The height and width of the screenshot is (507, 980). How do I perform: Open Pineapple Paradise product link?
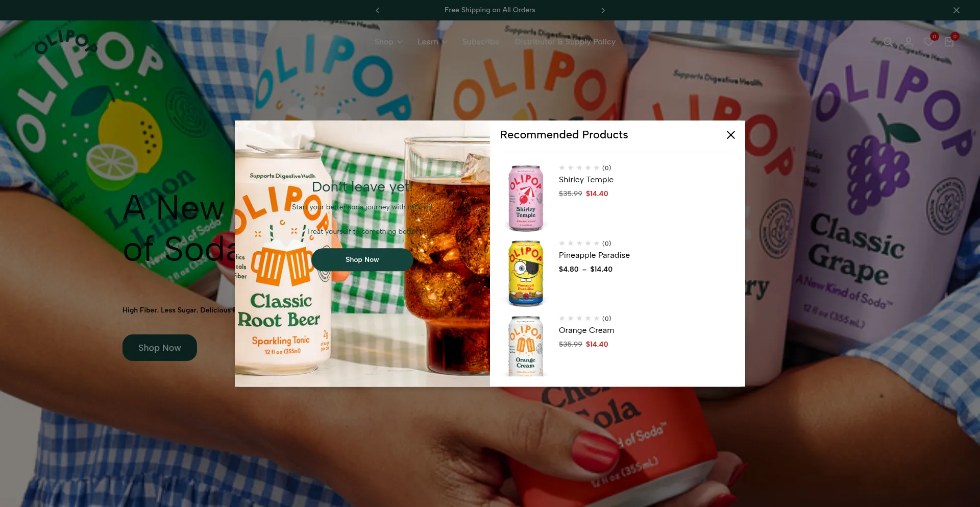click(594, 255)
